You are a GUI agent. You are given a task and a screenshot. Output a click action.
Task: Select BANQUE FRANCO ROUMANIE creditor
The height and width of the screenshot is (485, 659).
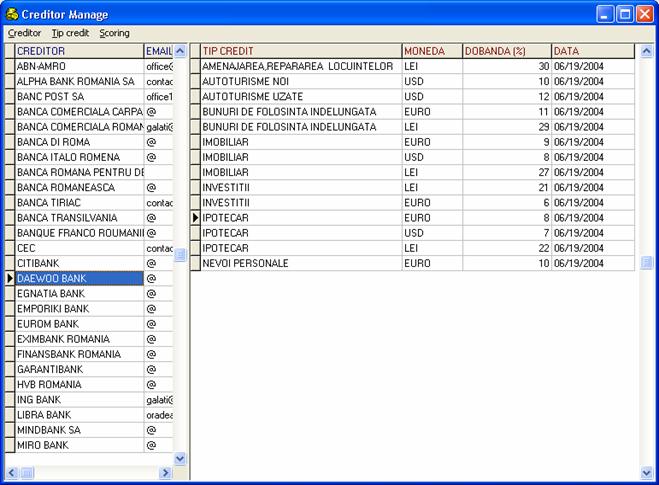pos(79,233)
